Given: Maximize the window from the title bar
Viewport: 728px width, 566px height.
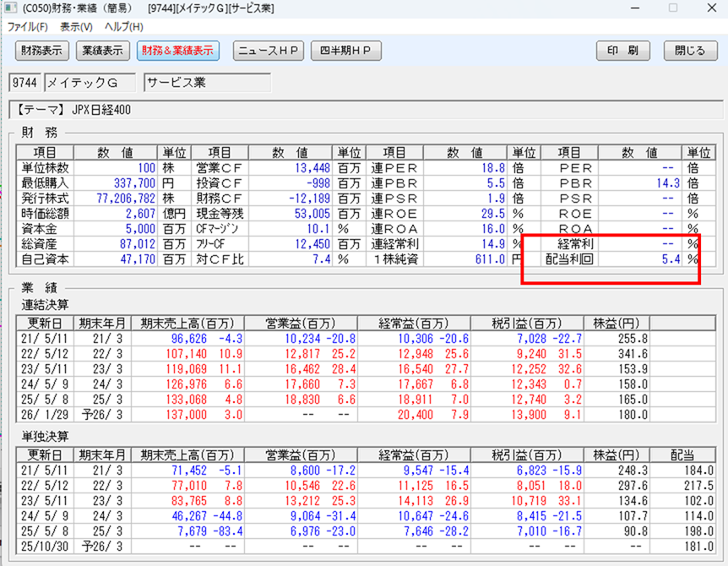Looking at the screenshot, I should pos(673,8).
